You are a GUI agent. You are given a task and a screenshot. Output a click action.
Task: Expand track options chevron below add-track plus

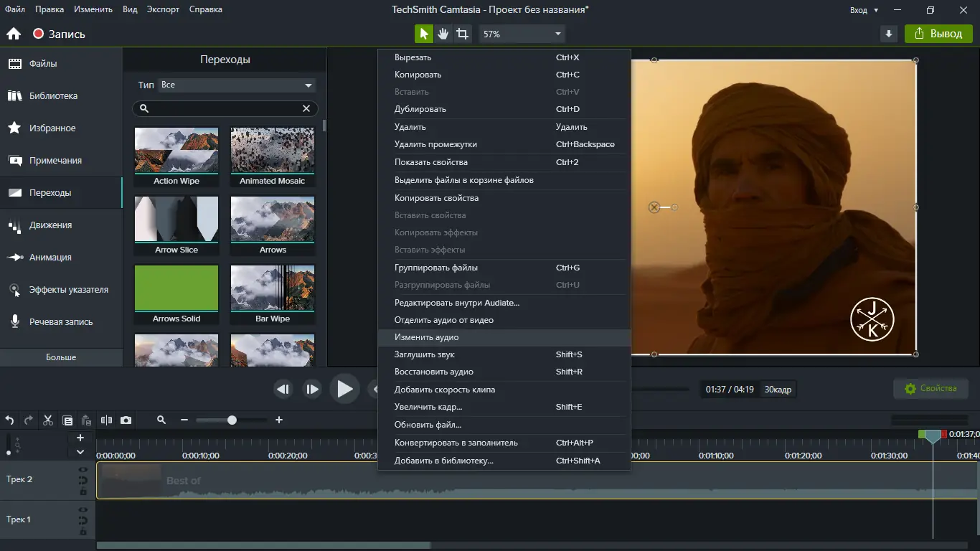click(80, 452)
